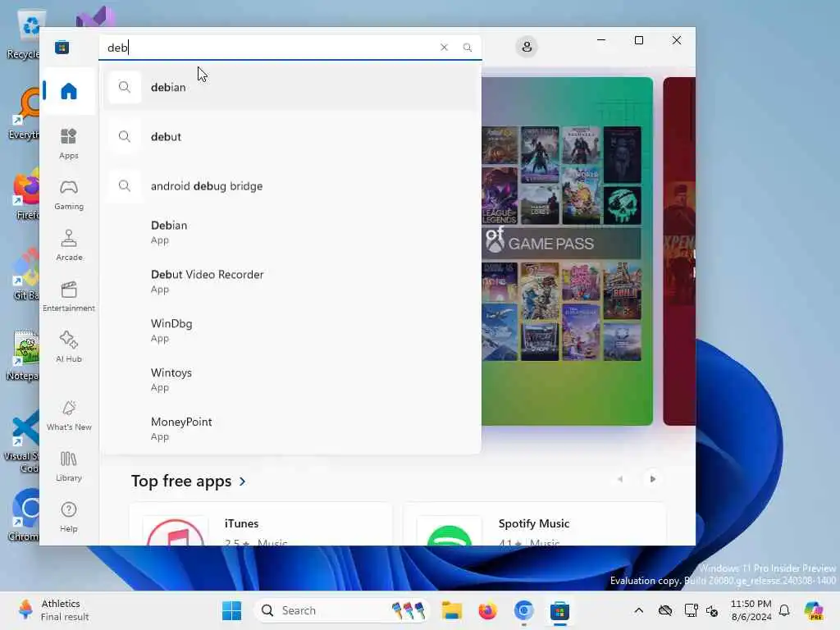Viewport: 840px width, 630px height.
Task: Open the Wintoys app result
Action: (291, 379)
